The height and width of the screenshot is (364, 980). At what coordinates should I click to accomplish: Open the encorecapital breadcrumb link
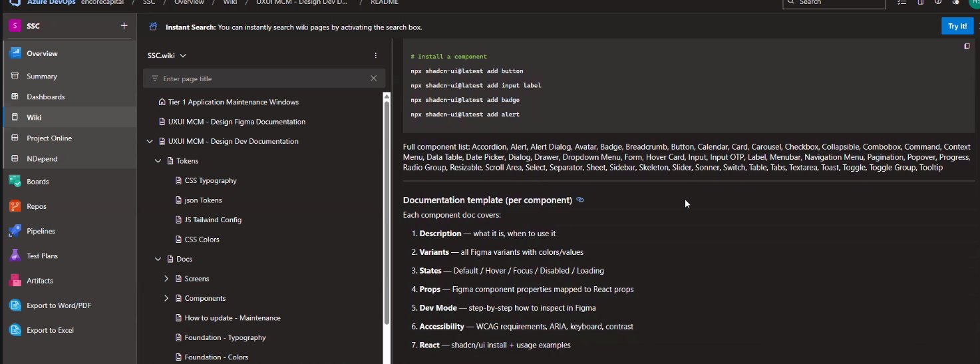[102, 3]
